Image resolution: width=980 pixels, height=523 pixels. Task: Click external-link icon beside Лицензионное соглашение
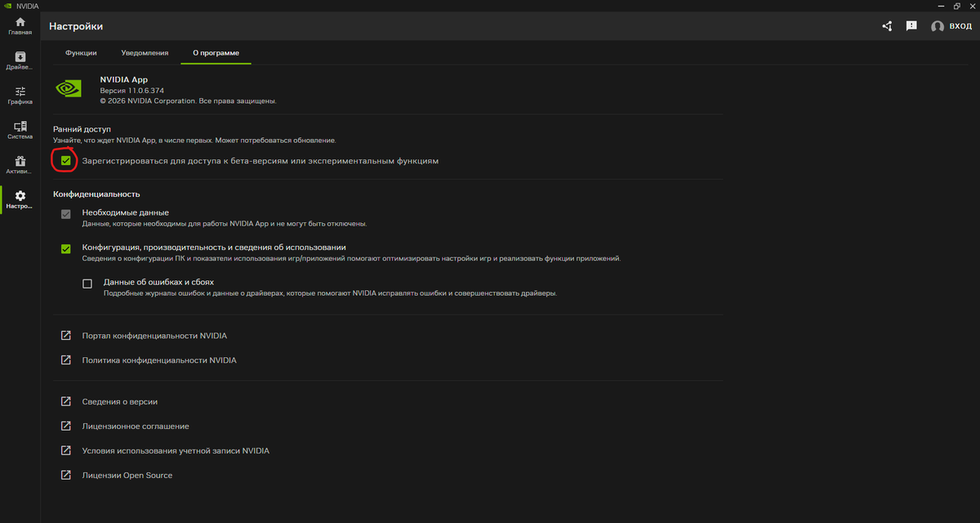[x=66, y=427]
